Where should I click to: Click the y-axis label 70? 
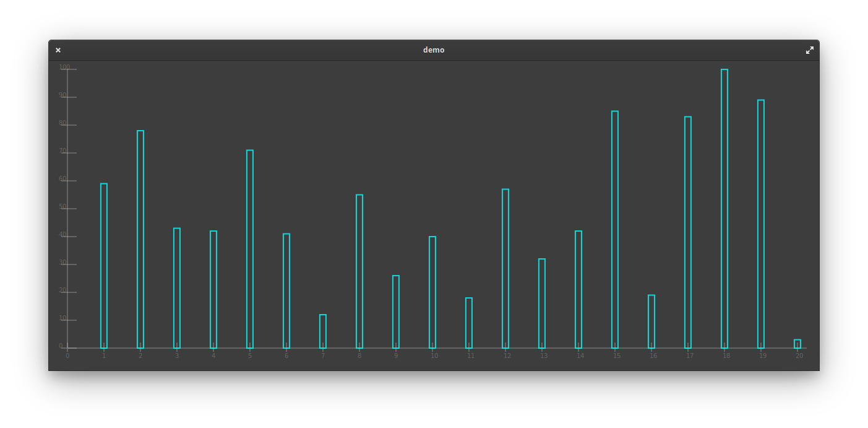[63, 151]
